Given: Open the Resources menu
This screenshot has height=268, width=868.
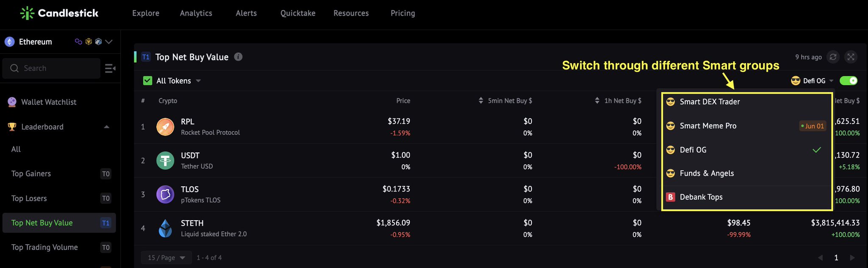Looking at the screenshot, I should pos(351,13).
